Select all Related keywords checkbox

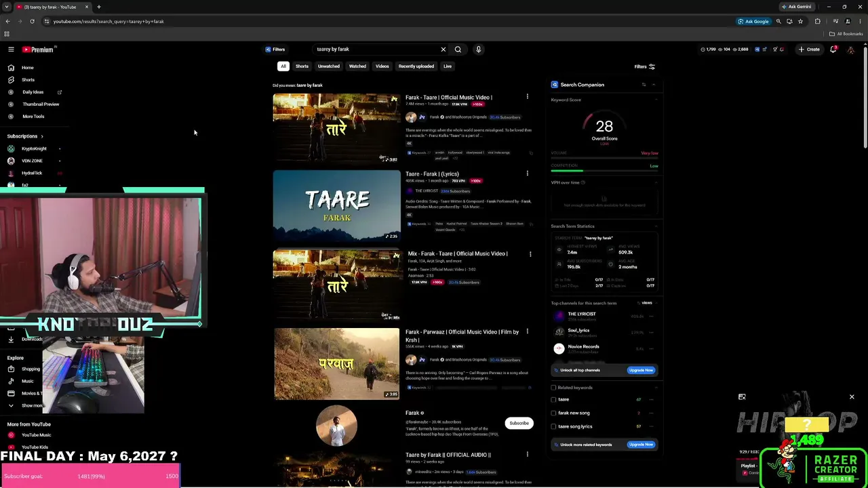coord(553,388)
